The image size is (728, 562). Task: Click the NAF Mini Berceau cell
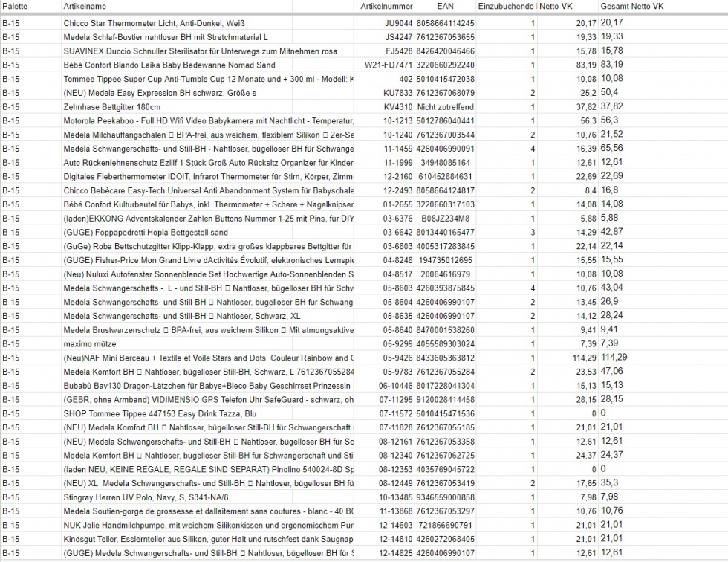pos(209,358)
